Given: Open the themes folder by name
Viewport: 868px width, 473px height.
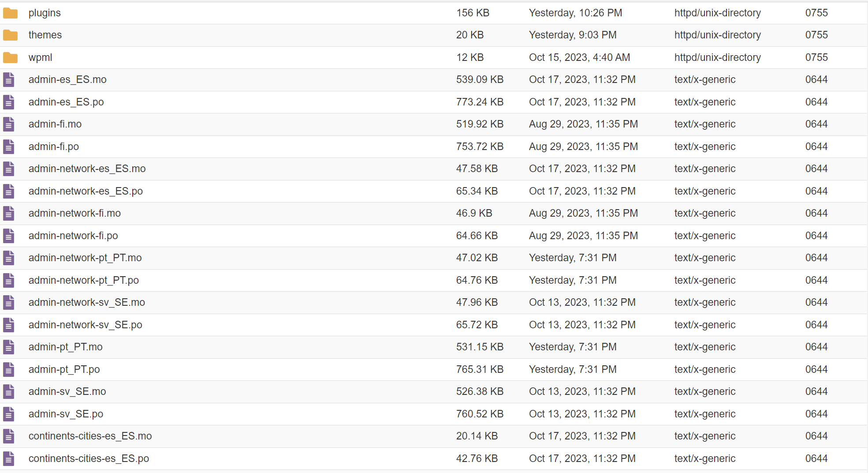Looking at the screenshot, I should [45, 35].
